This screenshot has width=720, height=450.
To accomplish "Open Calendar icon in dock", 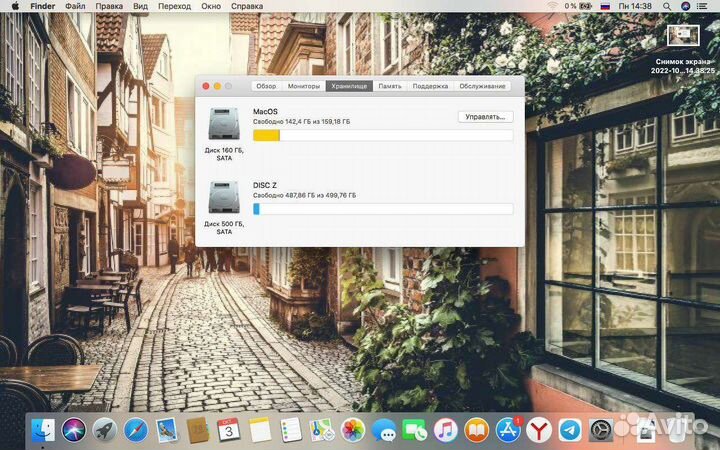I will tap(229, 430).
